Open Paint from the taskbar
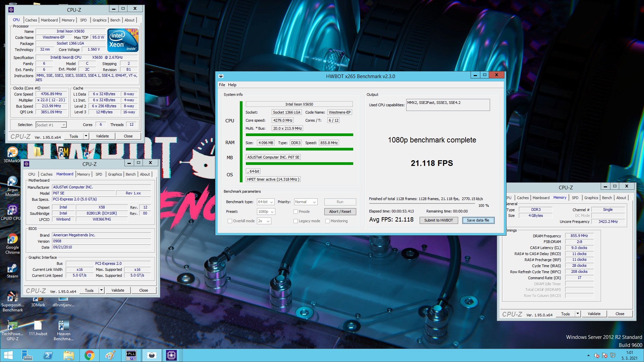 110,355
